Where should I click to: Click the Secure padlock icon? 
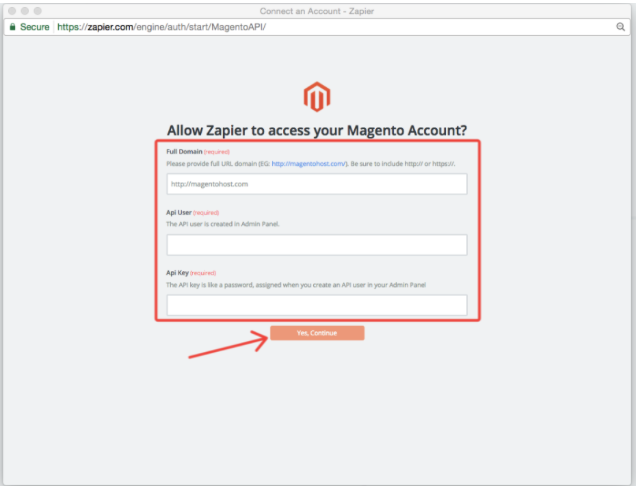click(x=13, y=27)
